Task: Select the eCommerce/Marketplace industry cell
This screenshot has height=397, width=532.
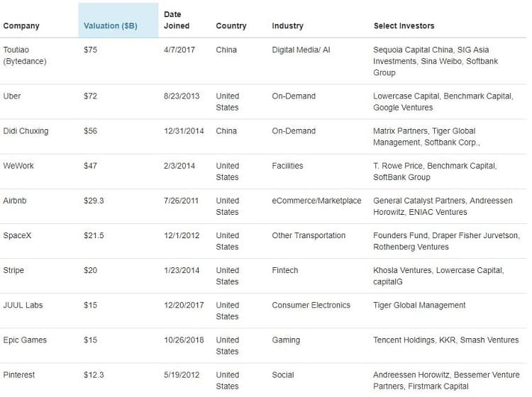Action: pos(316,201)
